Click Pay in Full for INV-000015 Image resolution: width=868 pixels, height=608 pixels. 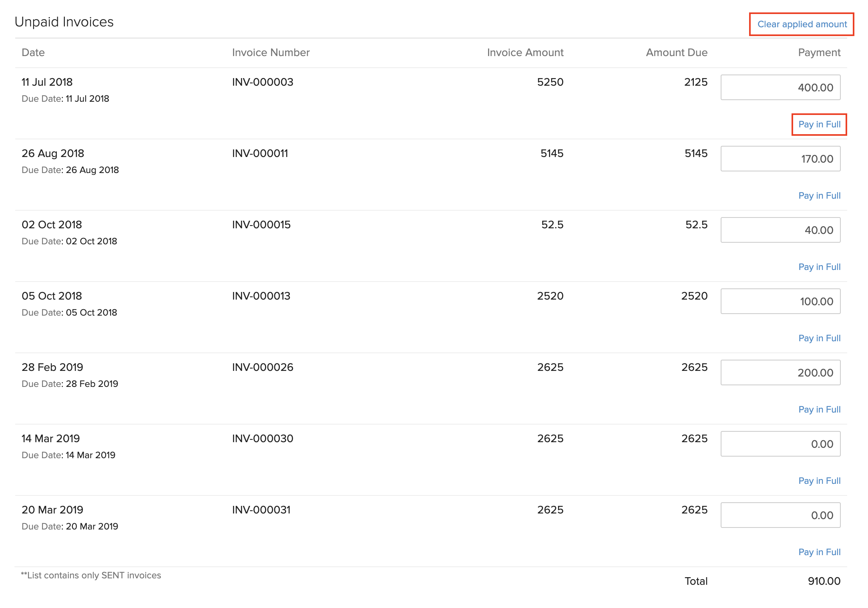(x=819, y=267)
